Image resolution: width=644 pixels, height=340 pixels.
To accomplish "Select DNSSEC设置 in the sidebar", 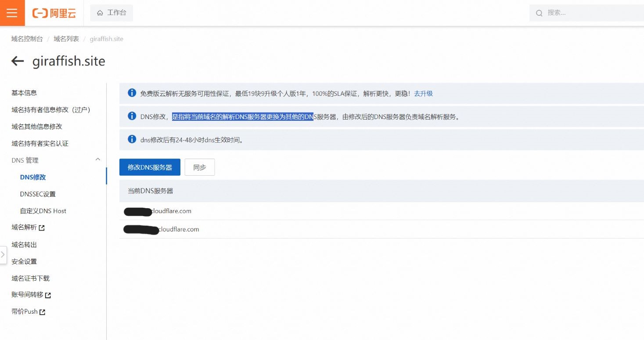I will (x=38, y=194).
